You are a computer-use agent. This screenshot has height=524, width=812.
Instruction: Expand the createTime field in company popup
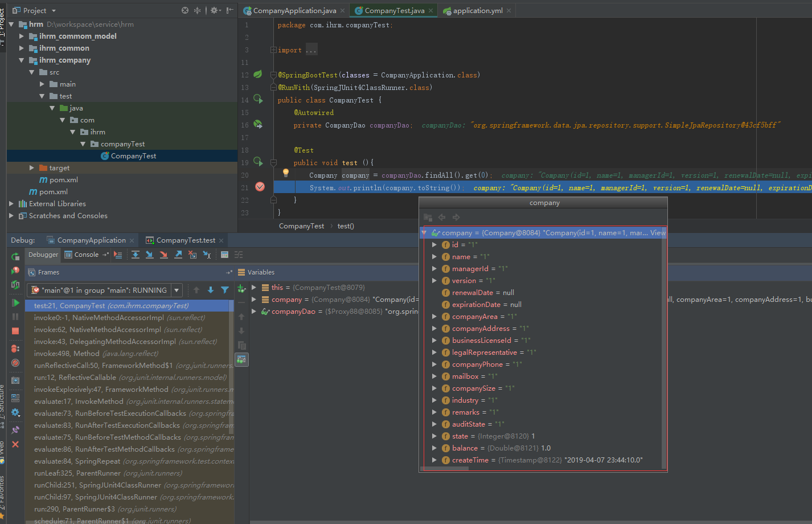(x=434, y=460)
